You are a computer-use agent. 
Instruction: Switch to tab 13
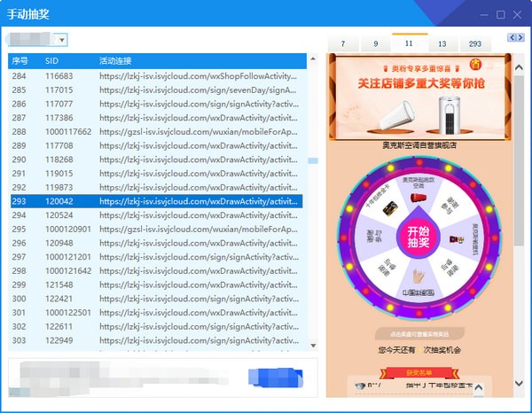(x=442, y=43)
